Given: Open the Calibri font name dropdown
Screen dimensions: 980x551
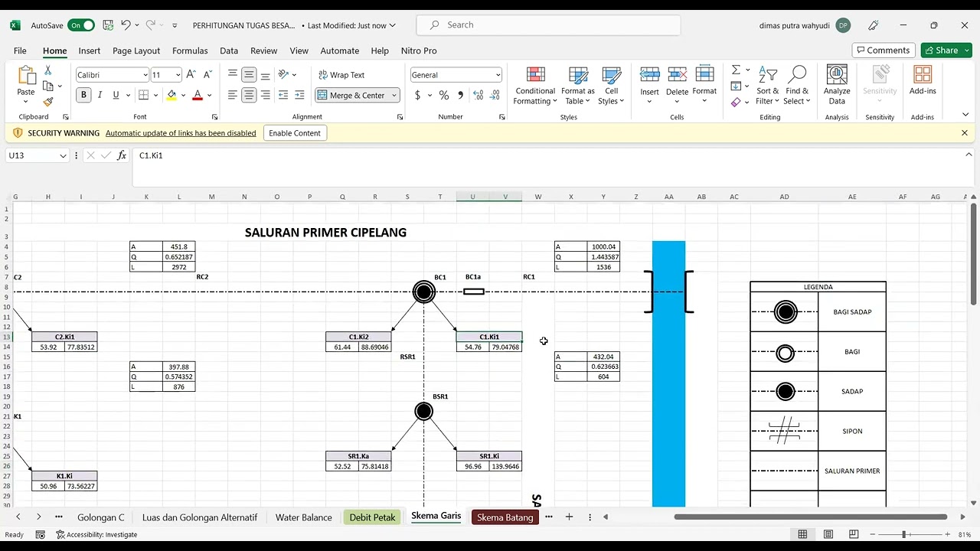Looking at the screenshot, I should [145, 75].
